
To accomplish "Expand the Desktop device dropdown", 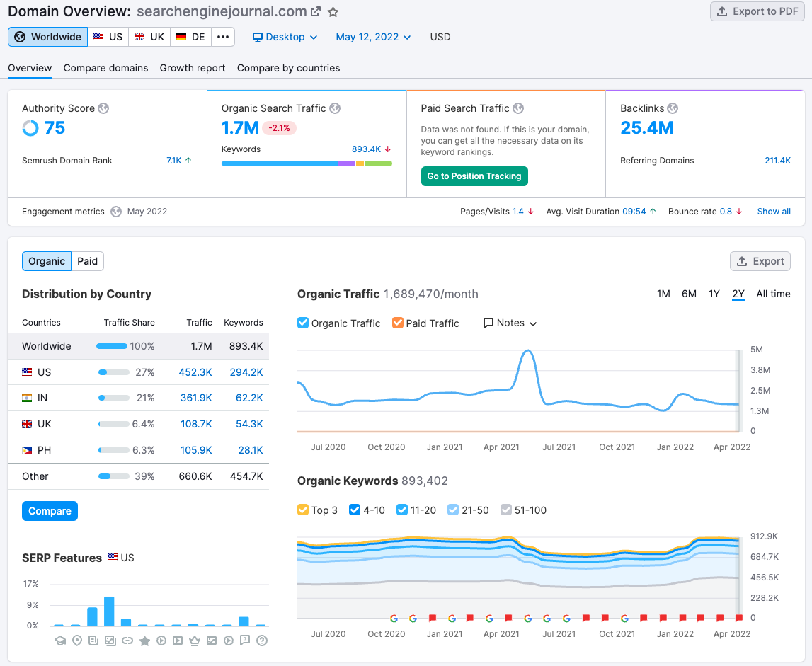I will point(285,37).
